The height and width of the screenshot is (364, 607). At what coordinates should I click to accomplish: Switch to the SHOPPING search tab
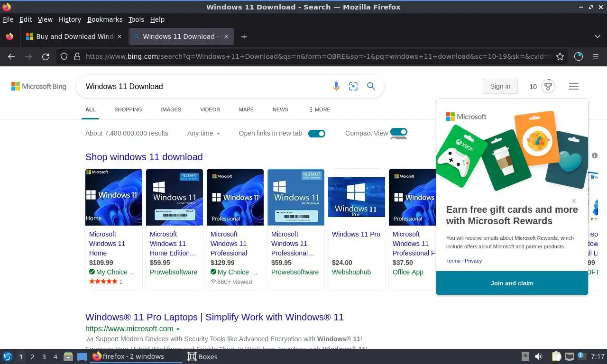(x=128, y=109)
